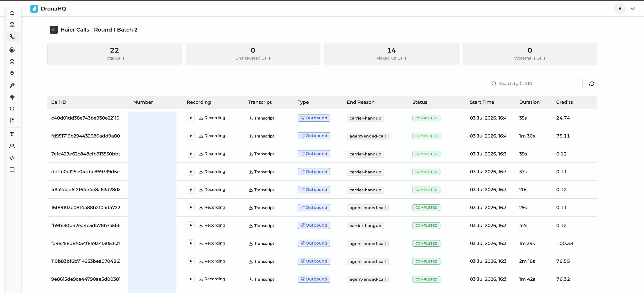Download Recording for the 1m 30s call
Image resolution: width=644 pixels, height=293 pixels.
[212, 136]
